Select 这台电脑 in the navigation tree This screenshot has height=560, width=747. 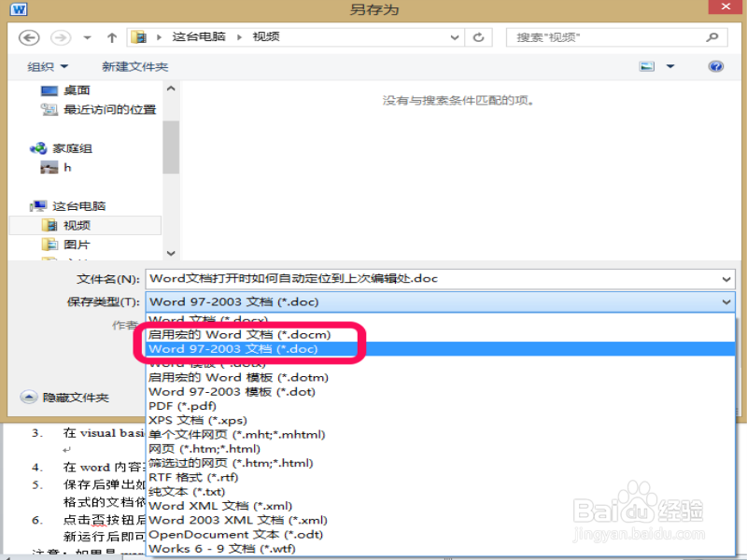78,206
